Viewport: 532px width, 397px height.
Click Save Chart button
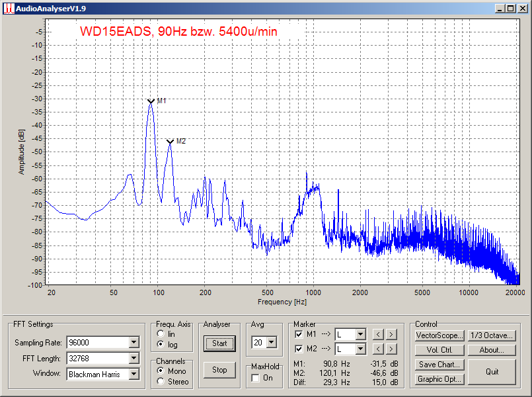click(x=439, y=365)
